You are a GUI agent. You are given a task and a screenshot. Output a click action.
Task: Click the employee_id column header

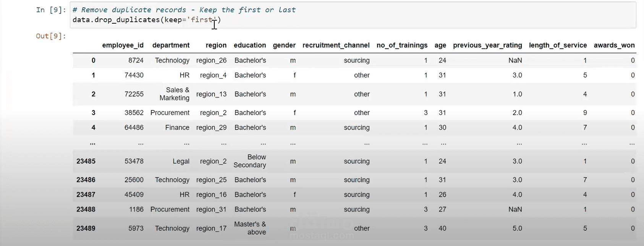(x=123, y=45)
